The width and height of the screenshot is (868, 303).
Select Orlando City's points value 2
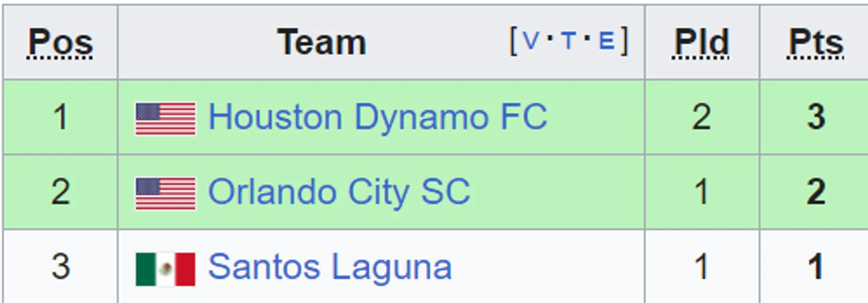click(x=816, y=192)
